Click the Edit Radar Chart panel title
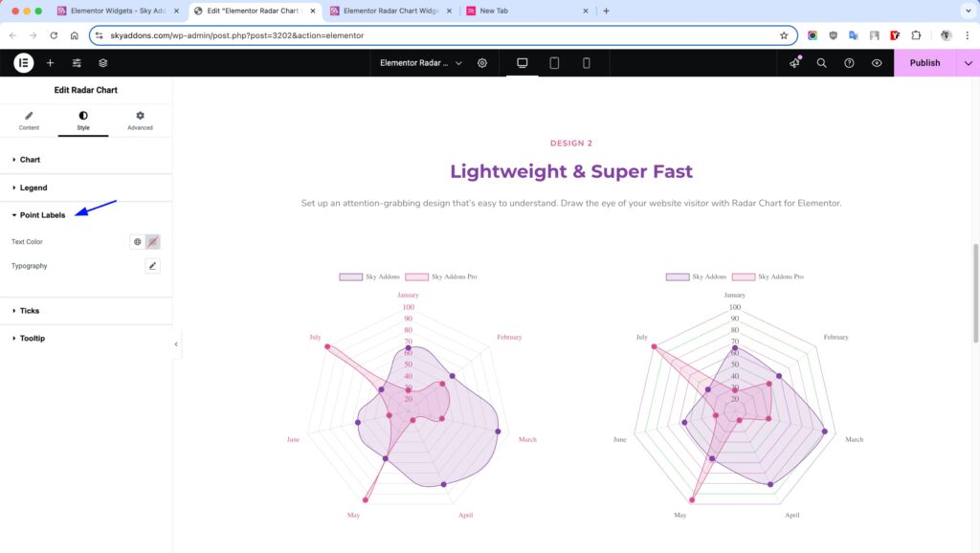 (x=85, y=90)
